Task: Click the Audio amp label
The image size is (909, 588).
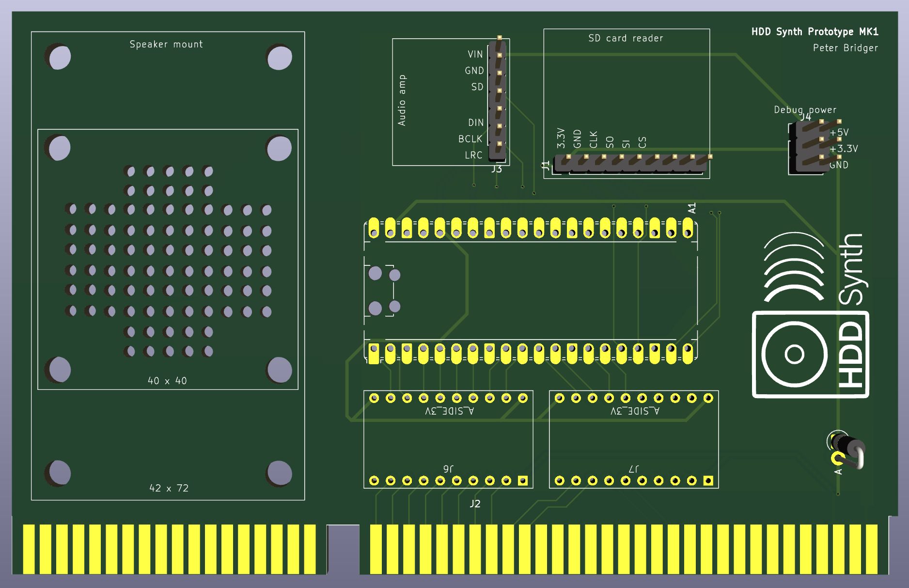Action: click(402, 100)
